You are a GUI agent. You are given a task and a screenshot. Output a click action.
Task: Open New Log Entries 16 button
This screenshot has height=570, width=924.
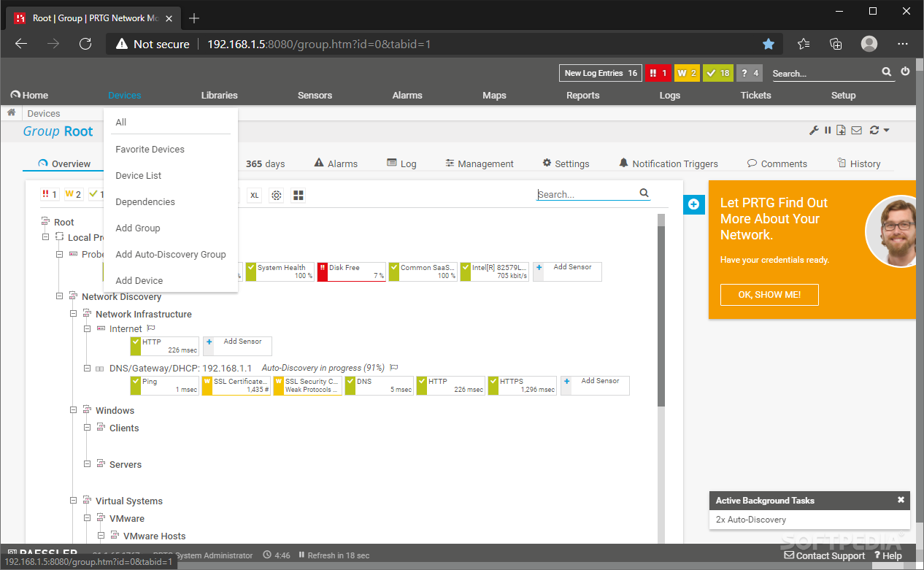(x=601, y=73)
